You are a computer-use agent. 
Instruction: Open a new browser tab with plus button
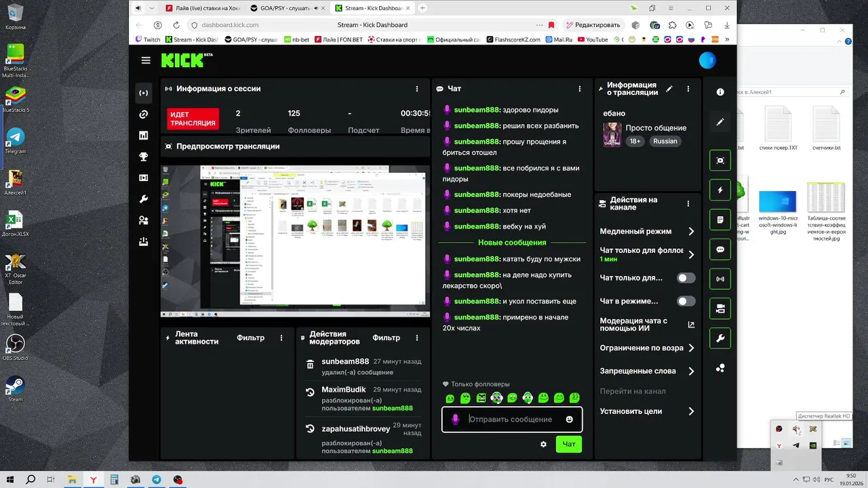(x=422, y=8)
